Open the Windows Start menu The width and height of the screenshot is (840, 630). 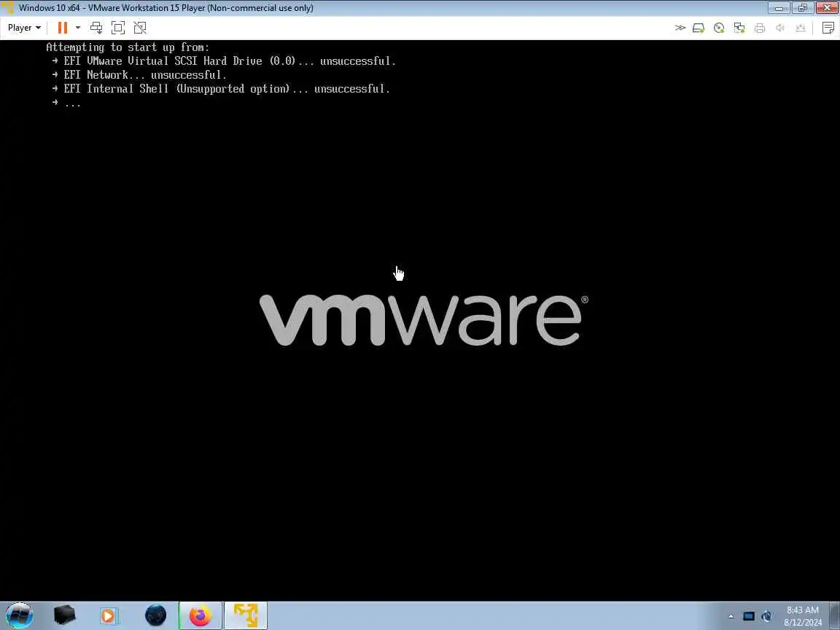pyautogui.click(x=19, y=615)
